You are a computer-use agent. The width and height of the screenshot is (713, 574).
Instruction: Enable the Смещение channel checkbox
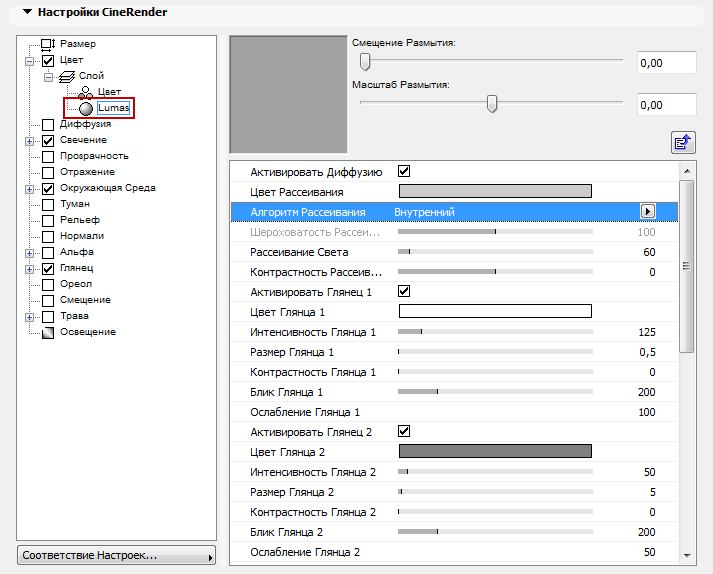48,301
